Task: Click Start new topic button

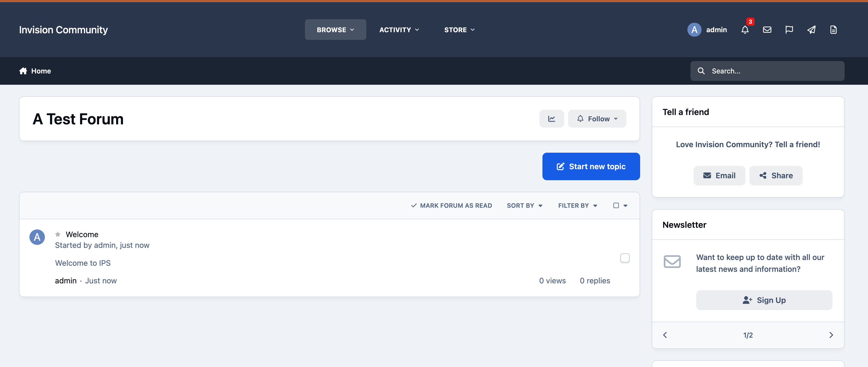Action: click(x=591, y=167)
